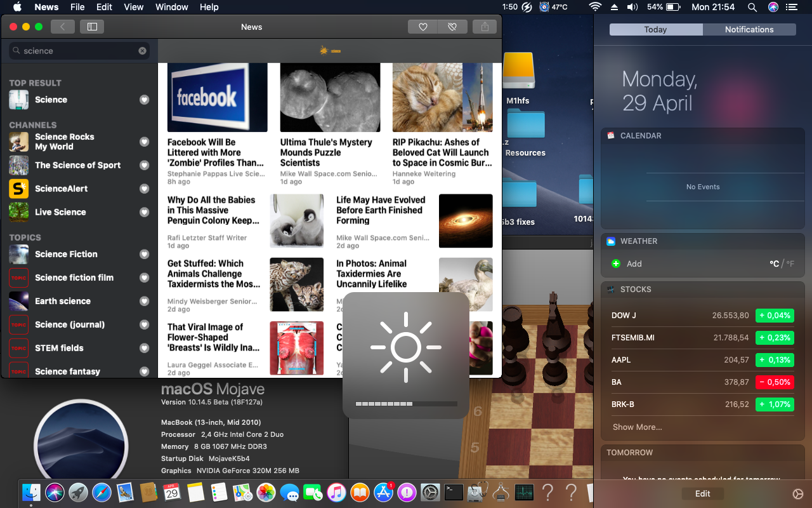Toggle follow heart for Science top result
The height and width of the screenshot is (508, 812).
point(144,100)
